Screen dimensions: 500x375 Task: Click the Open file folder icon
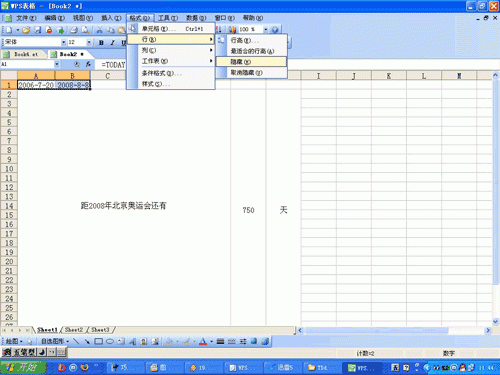coord(26,30)
